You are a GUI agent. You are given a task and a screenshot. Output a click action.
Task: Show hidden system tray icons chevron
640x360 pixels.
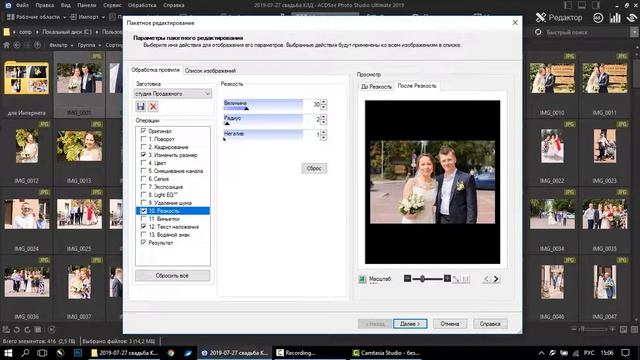[542, 353]
